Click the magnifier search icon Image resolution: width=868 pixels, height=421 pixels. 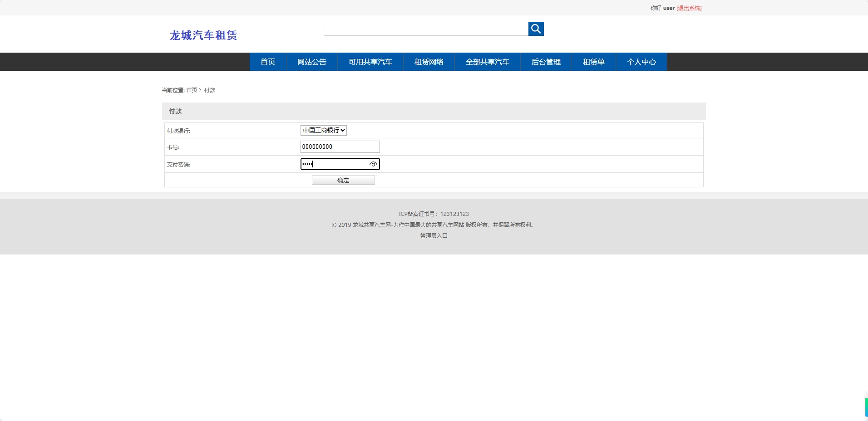pyautogui.click(x=536, y=29)
